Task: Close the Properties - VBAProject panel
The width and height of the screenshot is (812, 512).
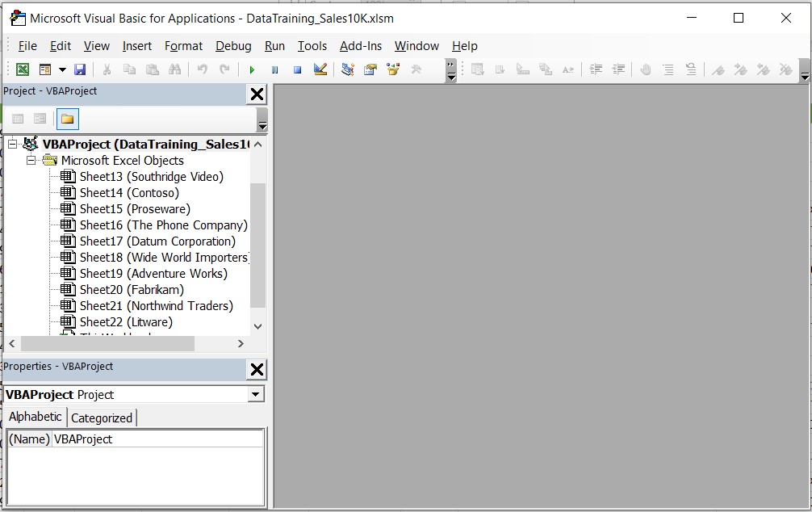Action: (x=257, y=370)
